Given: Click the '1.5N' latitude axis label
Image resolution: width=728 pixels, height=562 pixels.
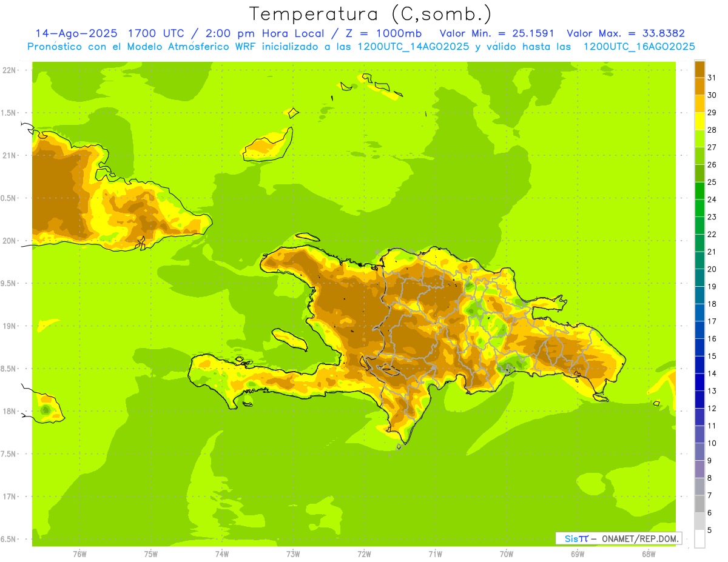Looking at the screenshot, I should [x=9, y=113].
